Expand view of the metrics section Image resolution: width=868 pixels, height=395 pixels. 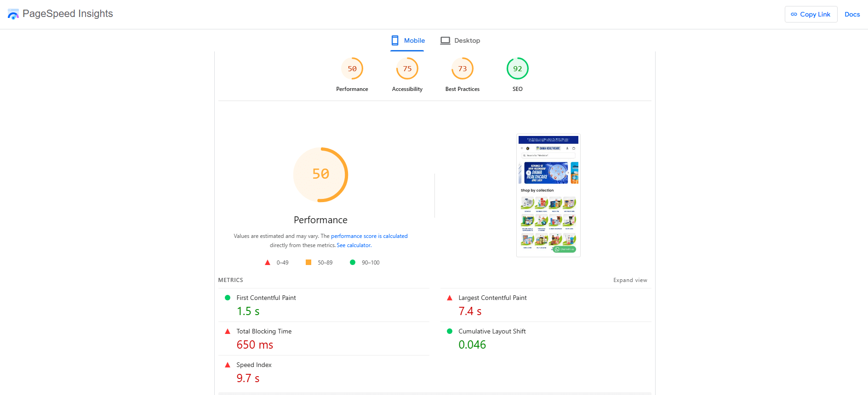tap(630, 280)
